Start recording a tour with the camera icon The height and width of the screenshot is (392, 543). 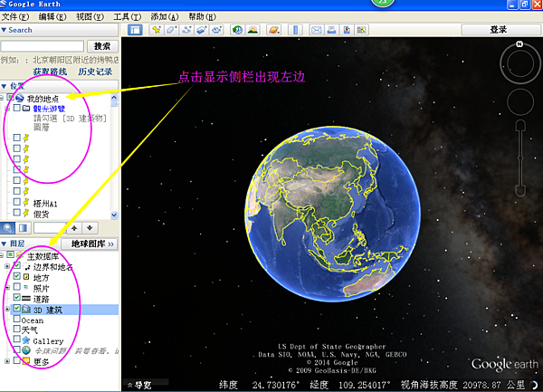pyautogui.click(x=217, y=30)
